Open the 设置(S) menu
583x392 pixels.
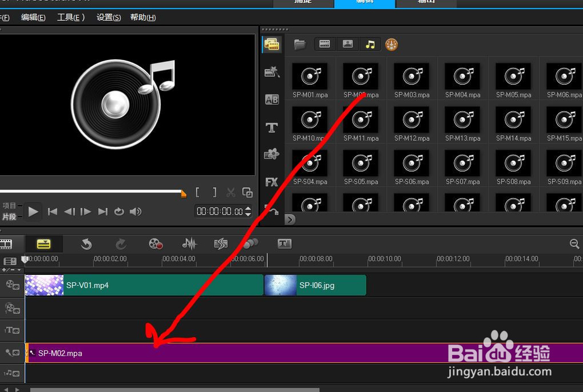coord(108,17)
